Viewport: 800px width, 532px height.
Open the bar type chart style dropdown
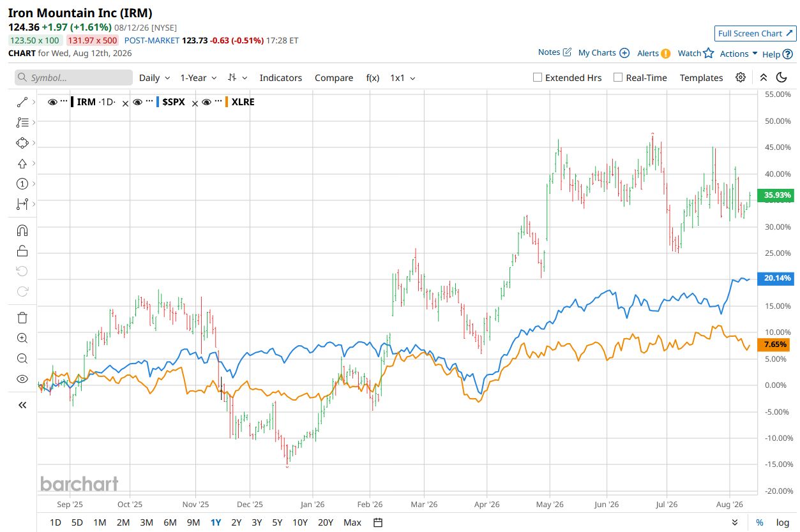pos(237,78)
